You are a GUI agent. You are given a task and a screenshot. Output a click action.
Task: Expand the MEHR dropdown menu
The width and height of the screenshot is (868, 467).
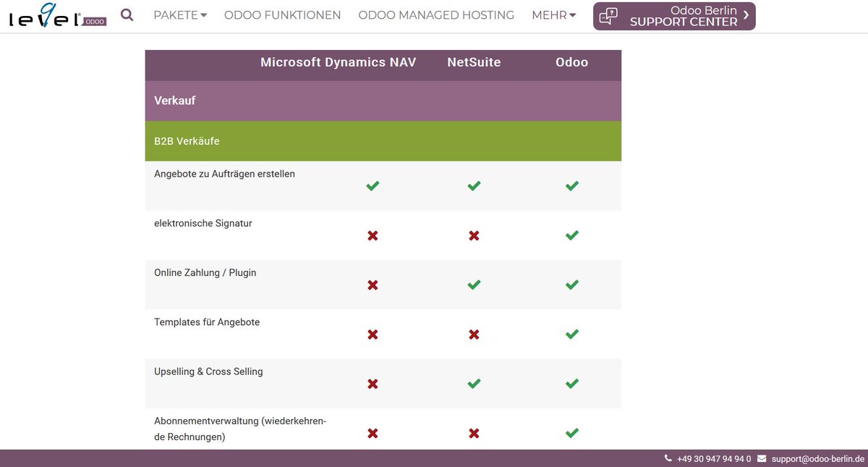(x=554, y=14)
